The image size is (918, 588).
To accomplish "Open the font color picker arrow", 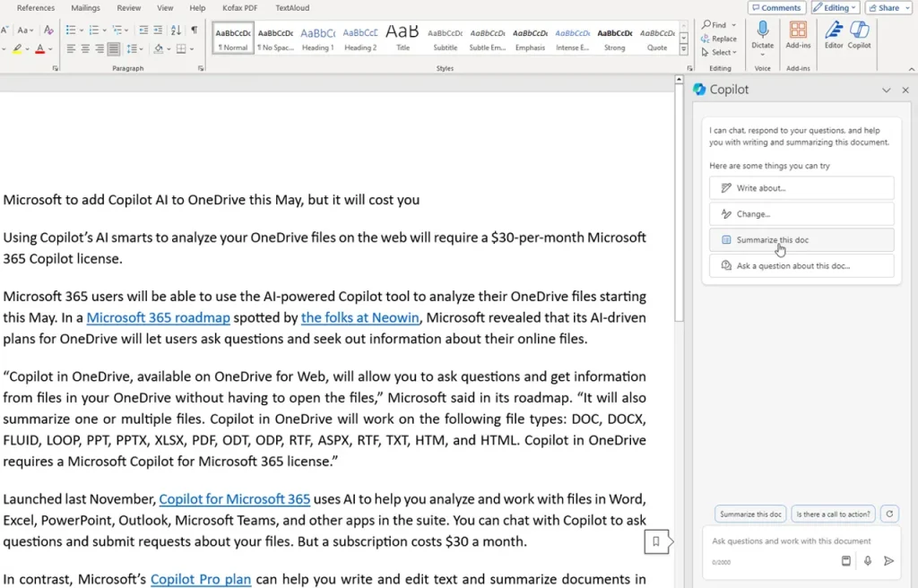I will tap(51, 49).
